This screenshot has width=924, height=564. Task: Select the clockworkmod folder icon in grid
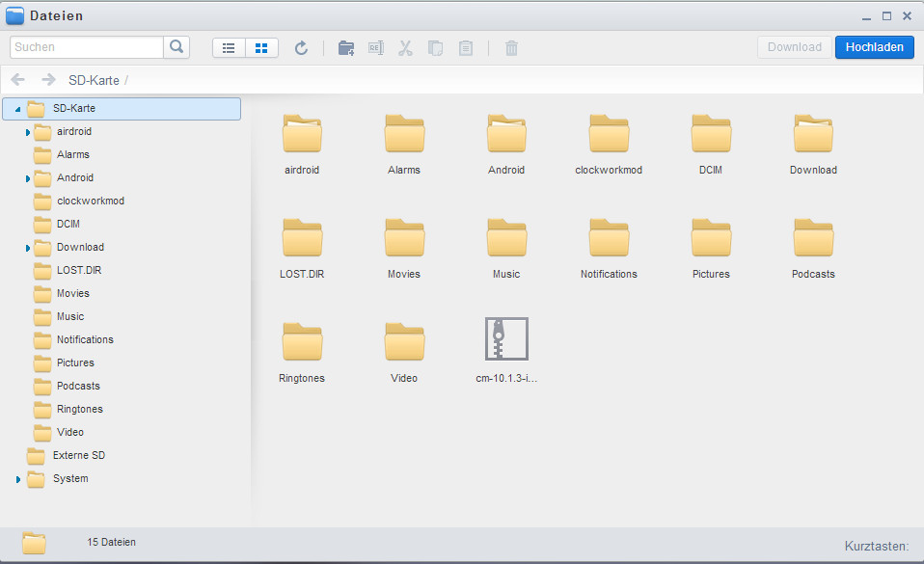(x=609, y=134)
